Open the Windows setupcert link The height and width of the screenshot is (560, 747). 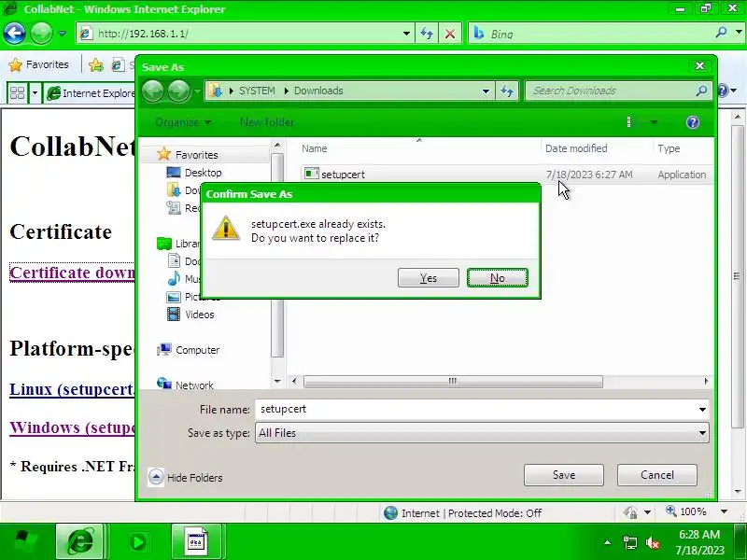72,427
